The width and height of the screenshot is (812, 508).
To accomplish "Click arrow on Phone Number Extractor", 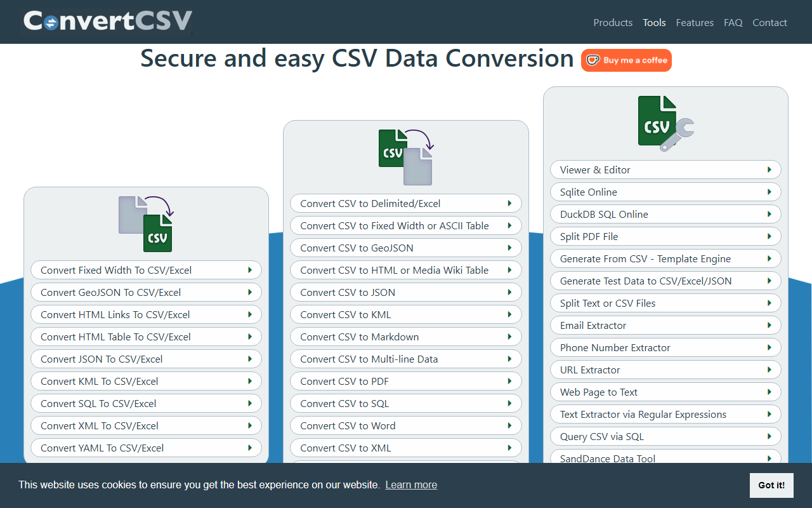I will (769, 347).
